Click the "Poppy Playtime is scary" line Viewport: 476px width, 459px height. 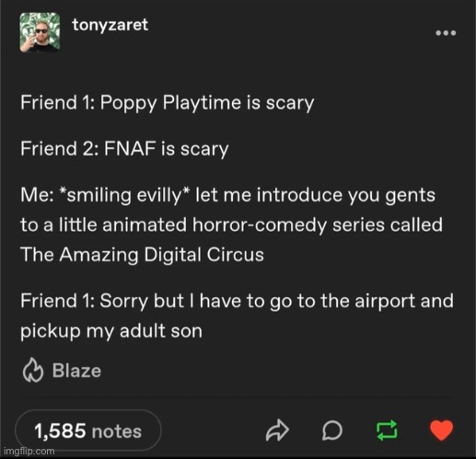point(207,103)
